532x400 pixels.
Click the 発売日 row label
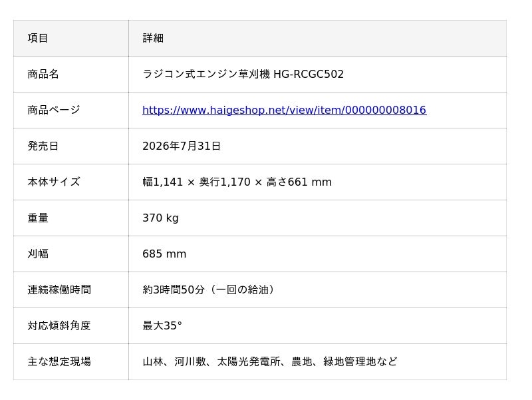click(43, 146)
